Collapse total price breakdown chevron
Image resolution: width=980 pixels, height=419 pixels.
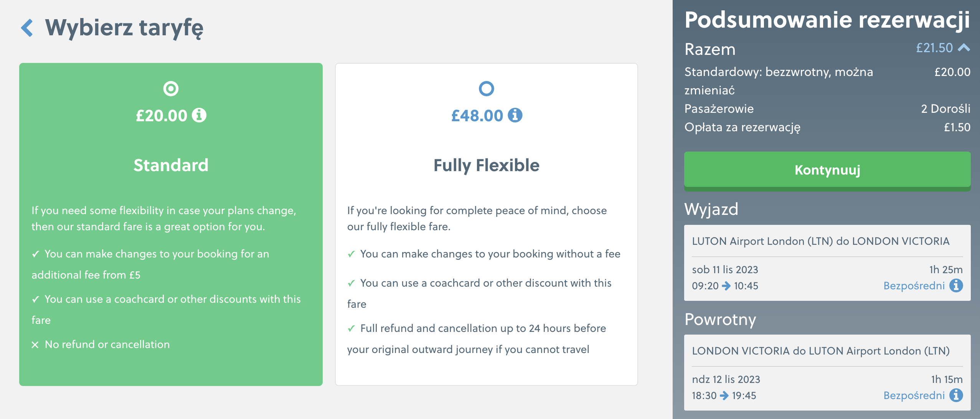tap(964, 48)
